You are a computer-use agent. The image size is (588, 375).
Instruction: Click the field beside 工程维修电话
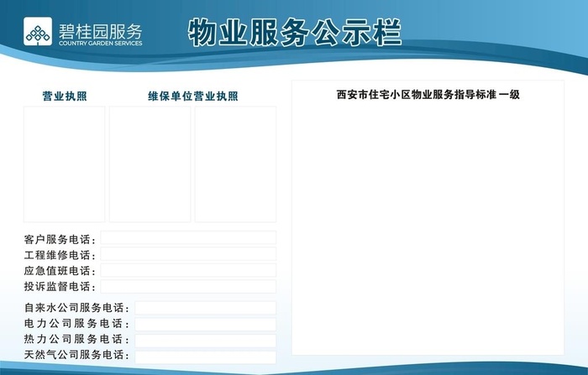pyautogui.click(x=188, y=254)
